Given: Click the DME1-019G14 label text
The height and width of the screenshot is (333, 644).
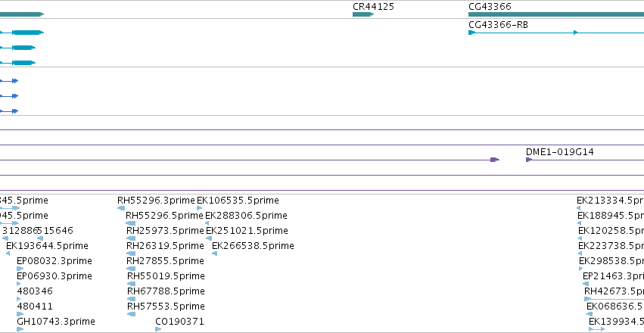Looking at the screenshot, I should [560, 152].
